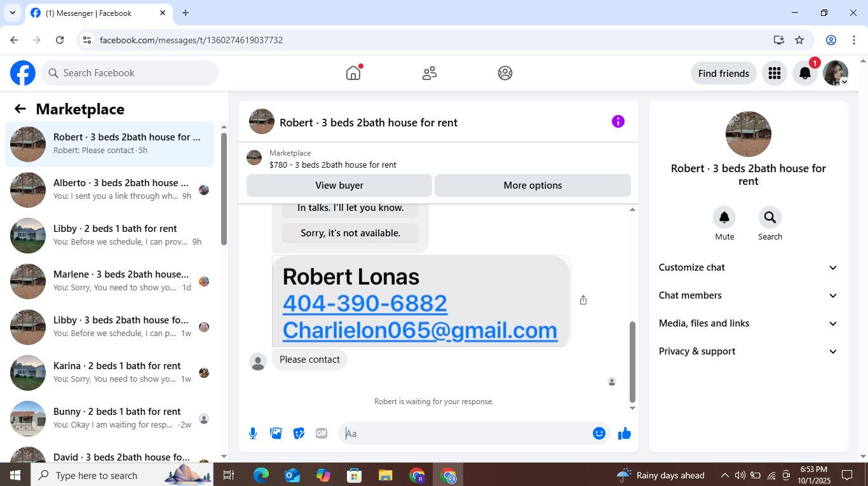Record a voice clip with microphone
This screenshot has width=868, height=486.
253,433
